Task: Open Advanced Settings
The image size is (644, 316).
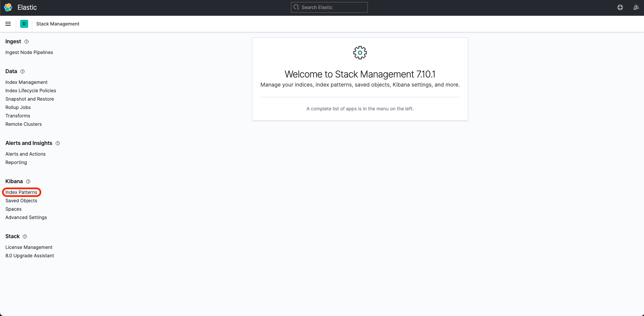Action: tap(26, 217)
